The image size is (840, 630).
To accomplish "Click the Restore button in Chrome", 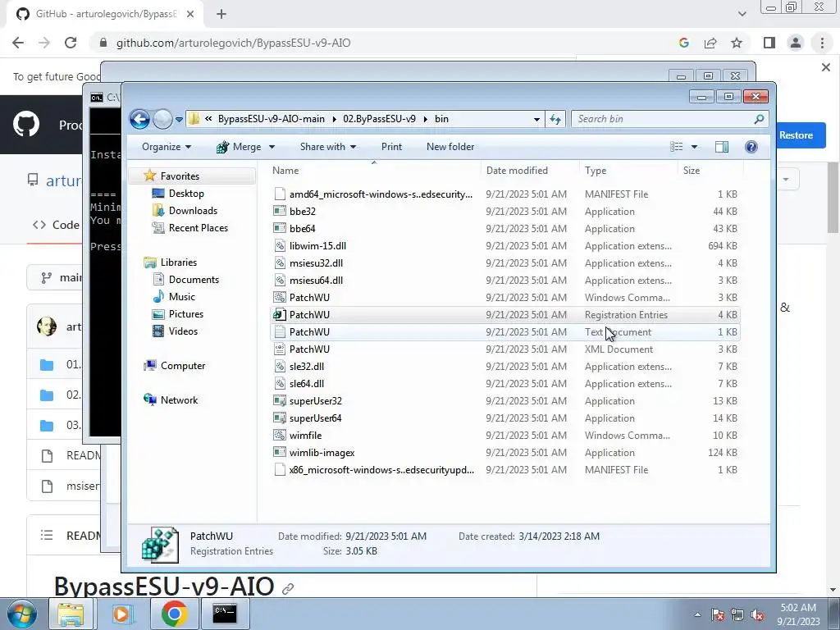I will pyautogui.click(x=796, y=135).
